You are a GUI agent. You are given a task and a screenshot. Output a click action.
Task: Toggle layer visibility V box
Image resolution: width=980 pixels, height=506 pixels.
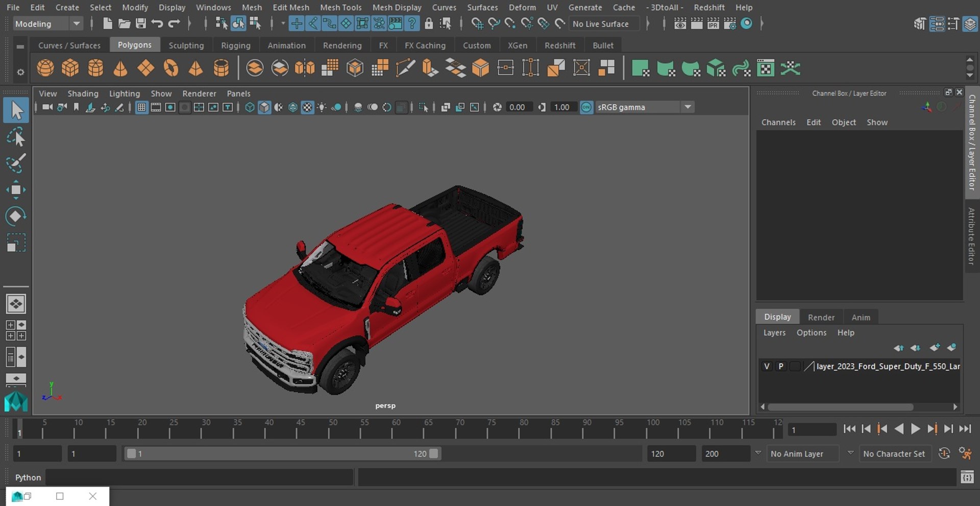767,366
